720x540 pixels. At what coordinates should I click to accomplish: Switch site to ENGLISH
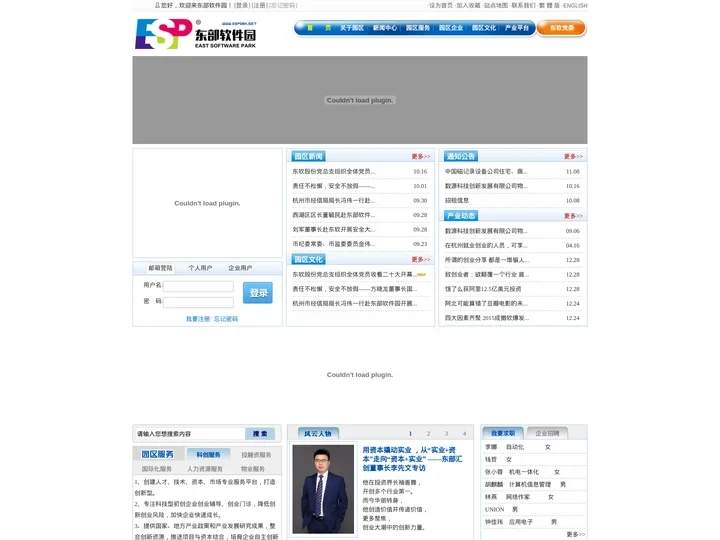(x=575, y=6)
